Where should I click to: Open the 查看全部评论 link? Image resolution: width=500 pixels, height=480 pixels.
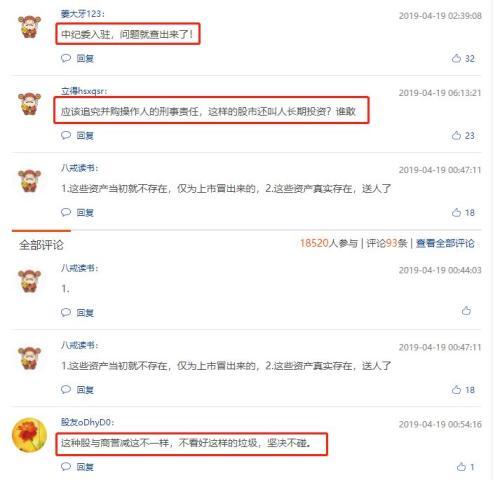[x=445, y=243]
